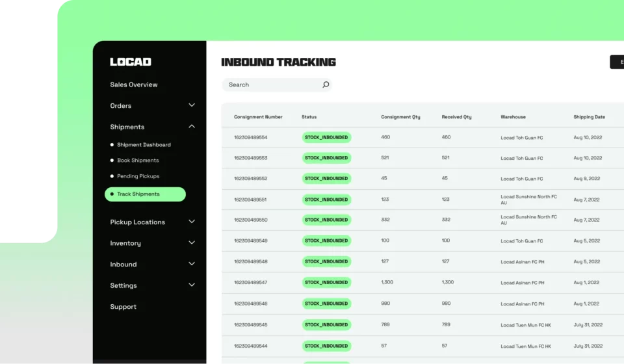Click the Shipping Date column header
The height and width of the screenshot is (364, 624).
589,117
